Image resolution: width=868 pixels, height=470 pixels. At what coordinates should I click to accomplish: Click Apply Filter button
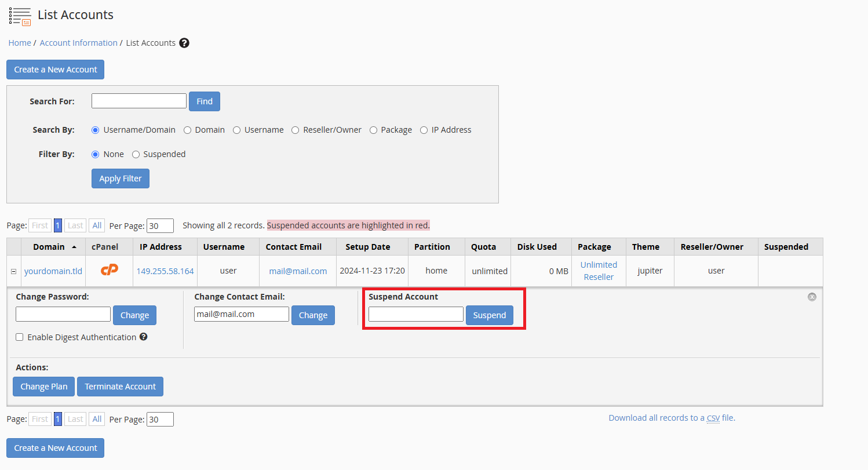point(121,178)
